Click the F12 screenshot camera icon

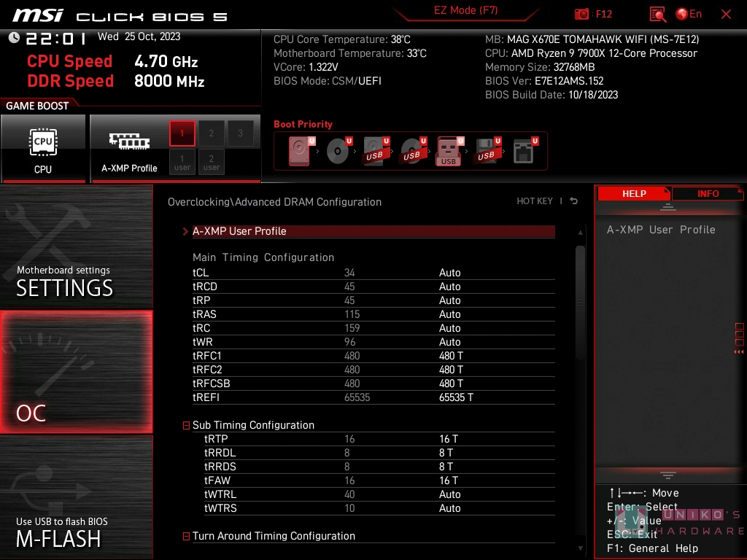pos(582,14)
